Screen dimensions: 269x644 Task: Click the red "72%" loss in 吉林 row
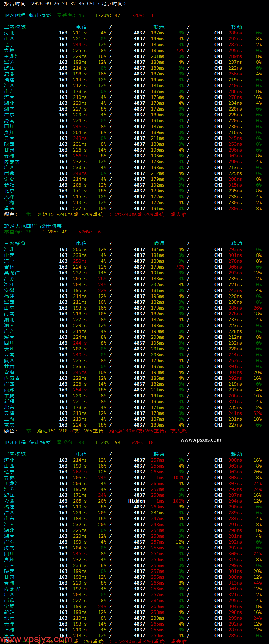[x=180, y=51]
